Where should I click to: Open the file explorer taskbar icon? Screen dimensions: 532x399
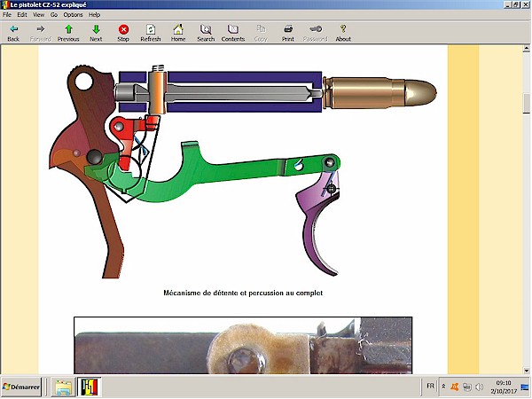[x=63, y=387]
